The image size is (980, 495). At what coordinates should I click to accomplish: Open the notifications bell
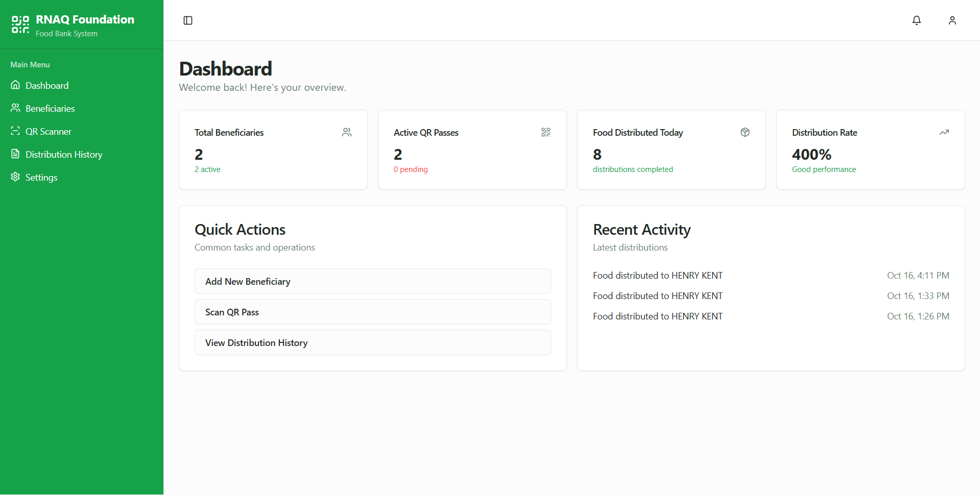point(917,20)
